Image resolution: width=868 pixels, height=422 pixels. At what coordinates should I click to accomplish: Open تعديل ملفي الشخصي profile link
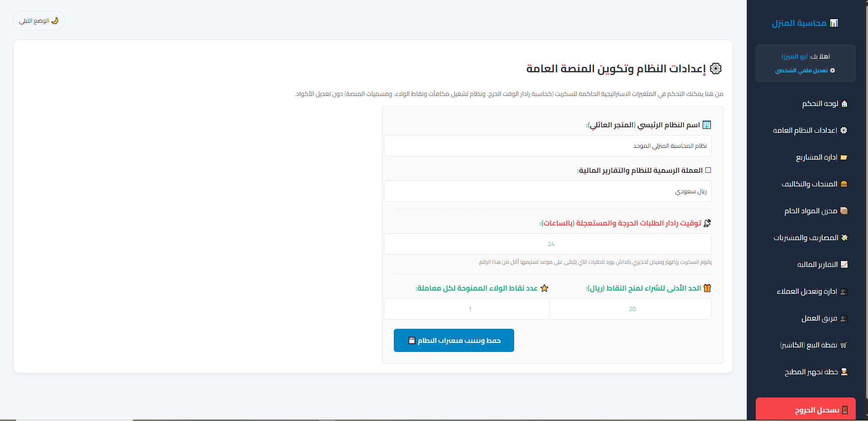(x=801, y=70)
